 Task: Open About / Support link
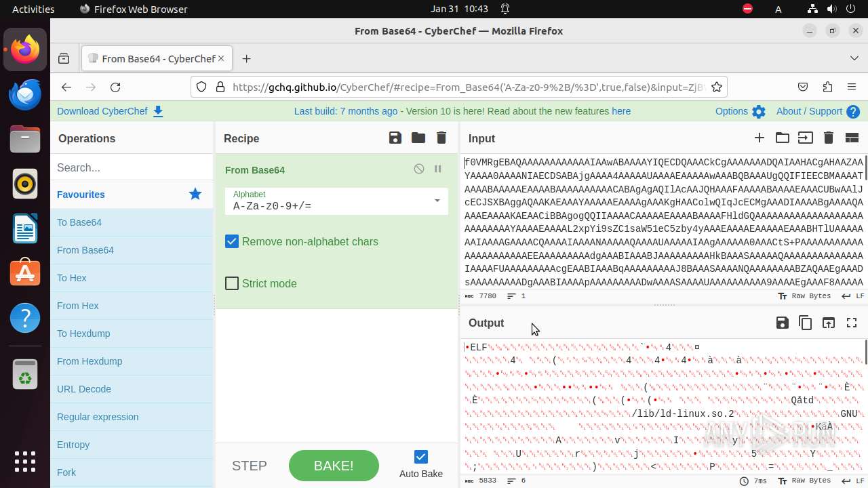818,111
